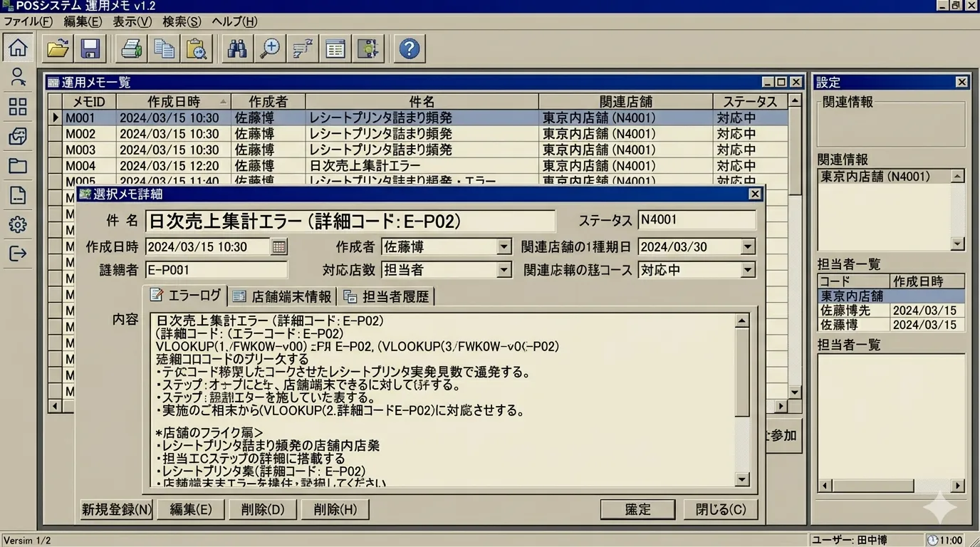
Task: Confirm with the 確定 button
Action: (638, 509)
